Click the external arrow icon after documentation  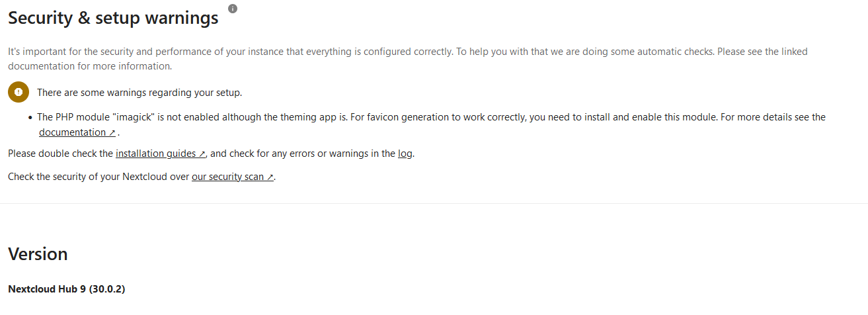[x=112, y=133]
